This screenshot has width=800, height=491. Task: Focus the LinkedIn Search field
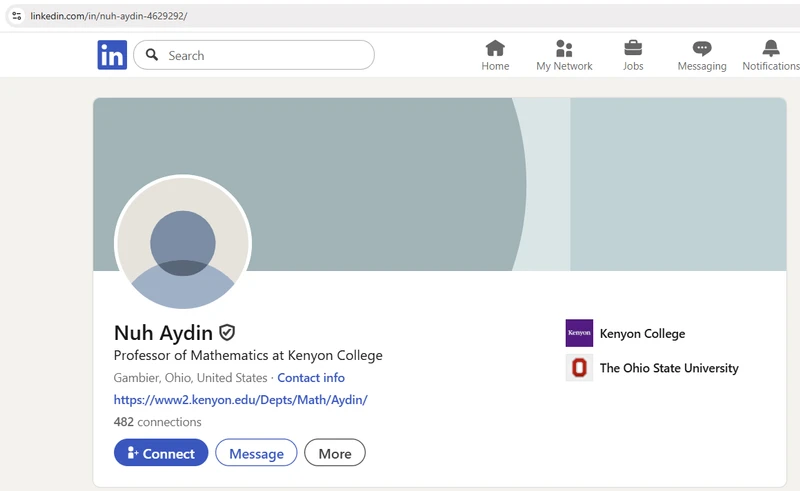(x=265, y=55)
